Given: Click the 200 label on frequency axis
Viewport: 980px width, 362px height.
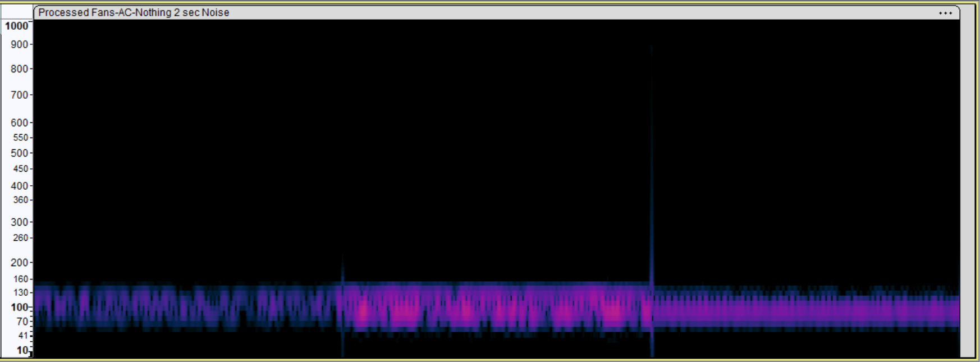Looking at the screenshot, I should click(x=19, y=262).
